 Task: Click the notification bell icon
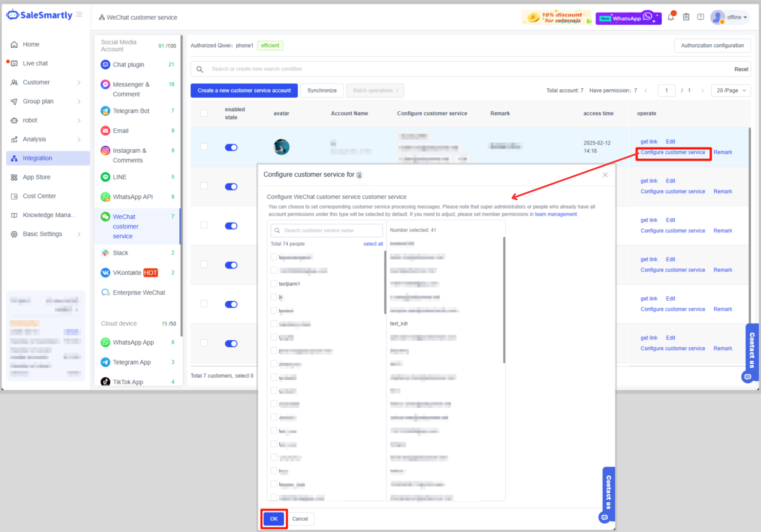point(671,18)
